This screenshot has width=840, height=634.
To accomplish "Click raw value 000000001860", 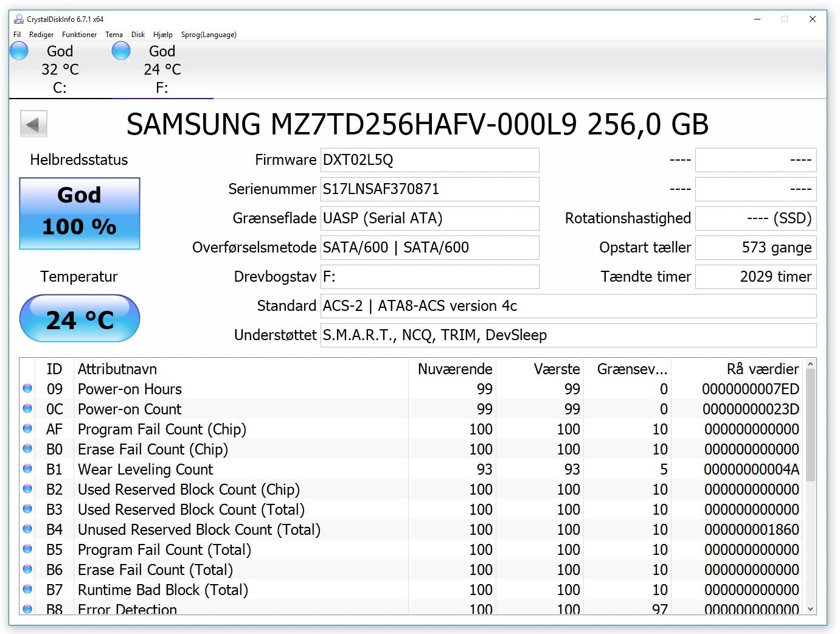I will 752,529.
